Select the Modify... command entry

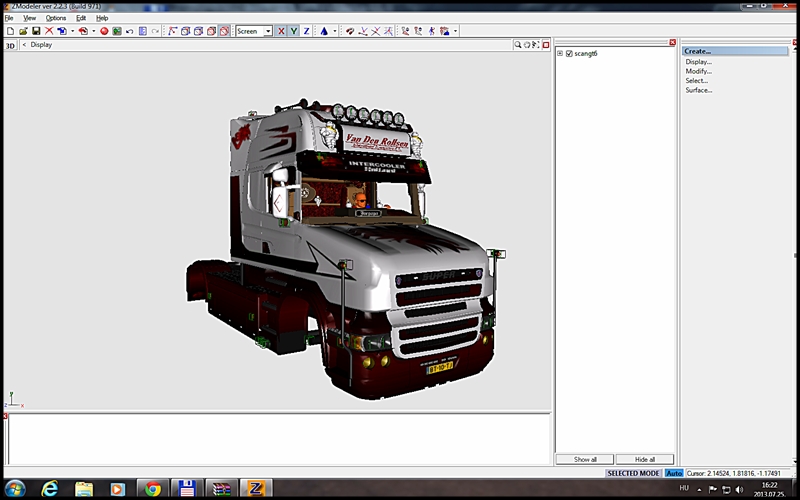(698, 71)
